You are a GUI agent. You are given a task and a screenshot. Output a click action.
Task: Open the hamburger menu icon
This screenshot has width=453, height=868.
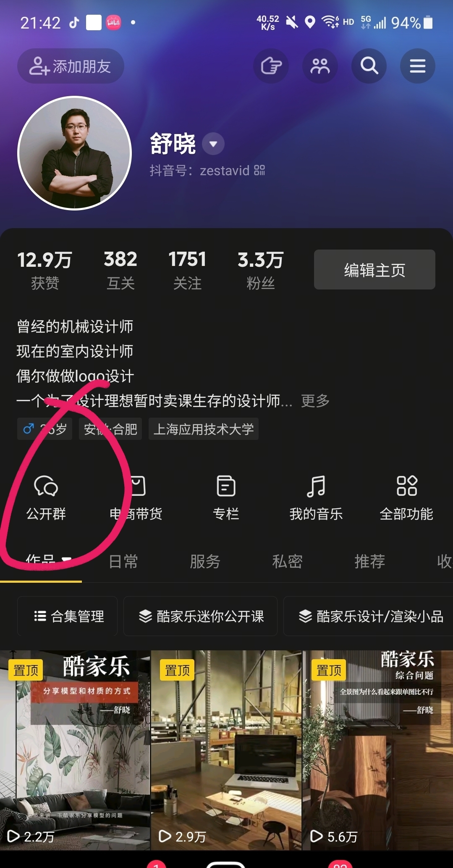point(418,66)
